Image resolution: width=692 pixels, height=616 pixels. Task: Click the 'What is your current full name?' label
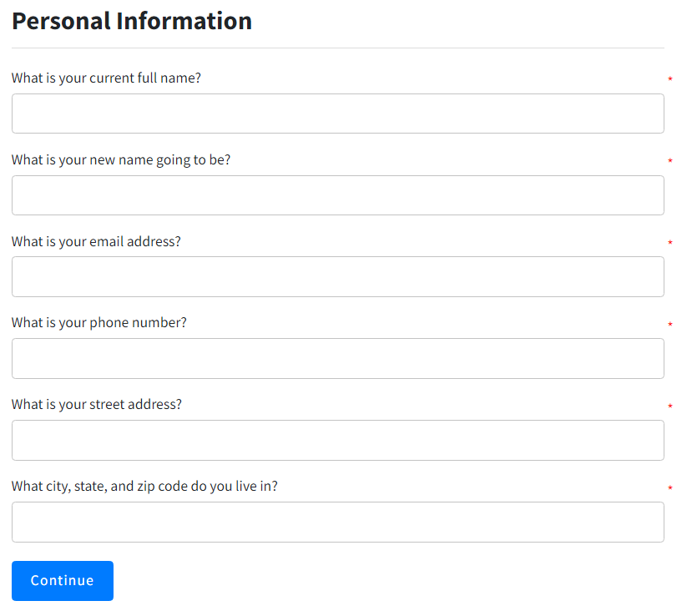point(106,78)
